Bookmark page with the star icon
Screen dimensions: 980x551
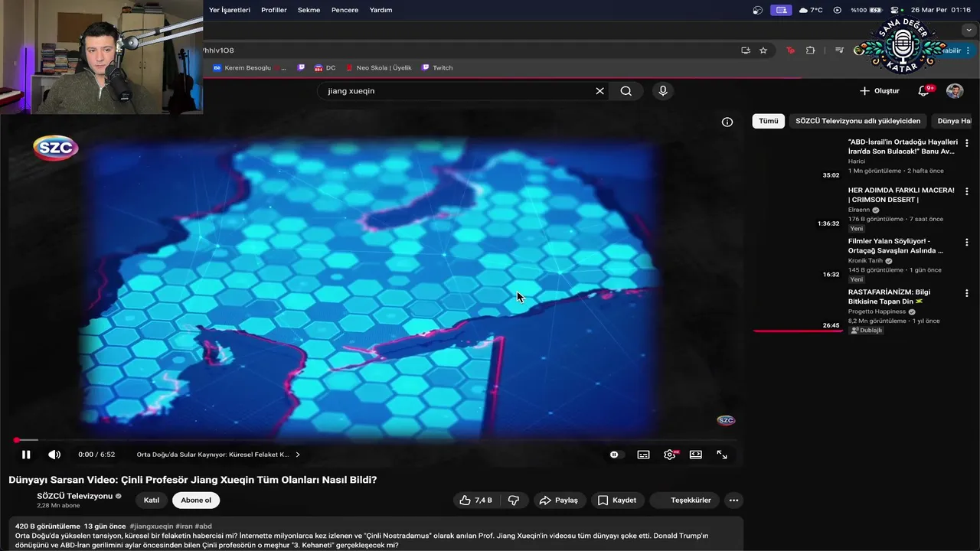coord(763,51)
